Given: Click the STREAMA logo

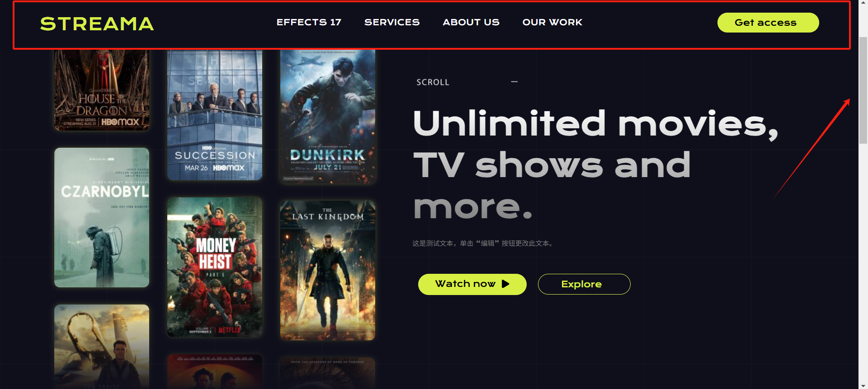Looking at the screenshot, I should 97,24.
